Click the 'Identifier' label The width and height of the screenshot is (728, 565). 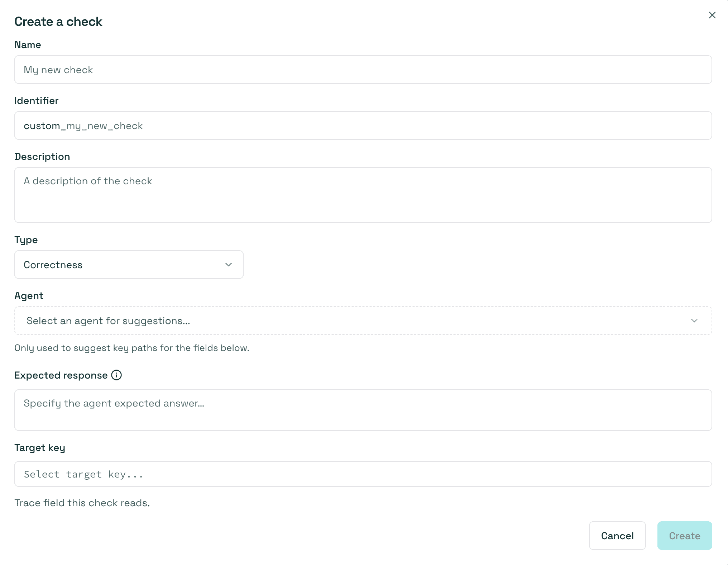coord(37,101)
